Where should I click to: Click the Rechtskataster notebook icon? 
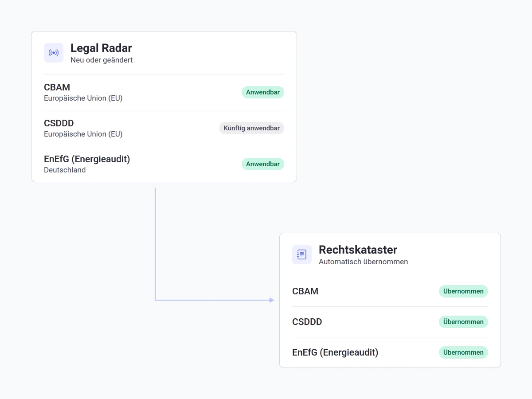click(302, 254)
